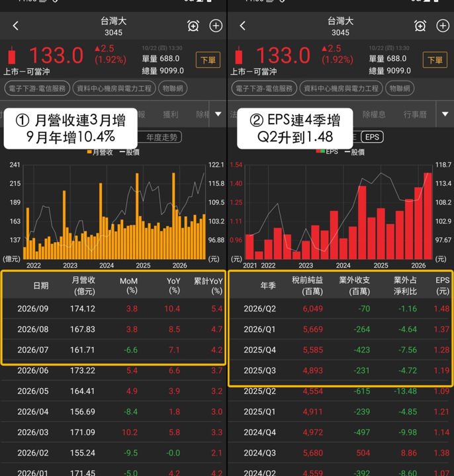Add stock to watchlist on revenue screen
Image resolution: width=454 pixels, height=476 pixels.
click(x=216, y=26)
